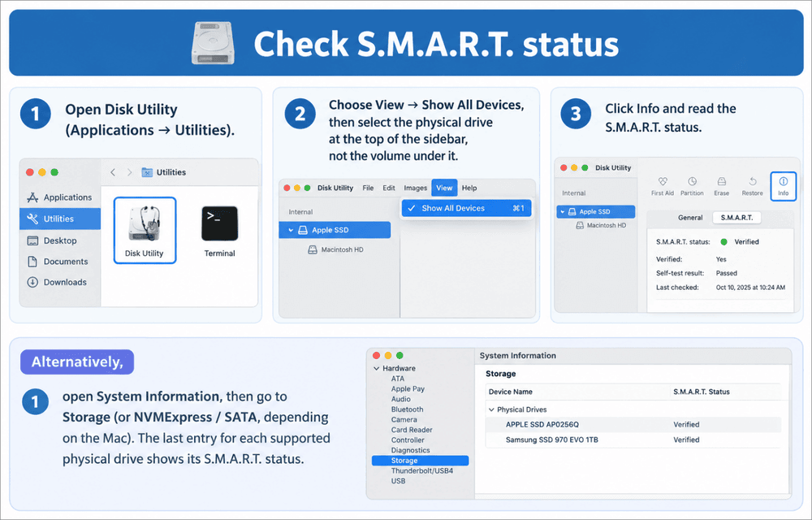
Task: Toggle Show All Devices menu item
Action: pos(467,208)
